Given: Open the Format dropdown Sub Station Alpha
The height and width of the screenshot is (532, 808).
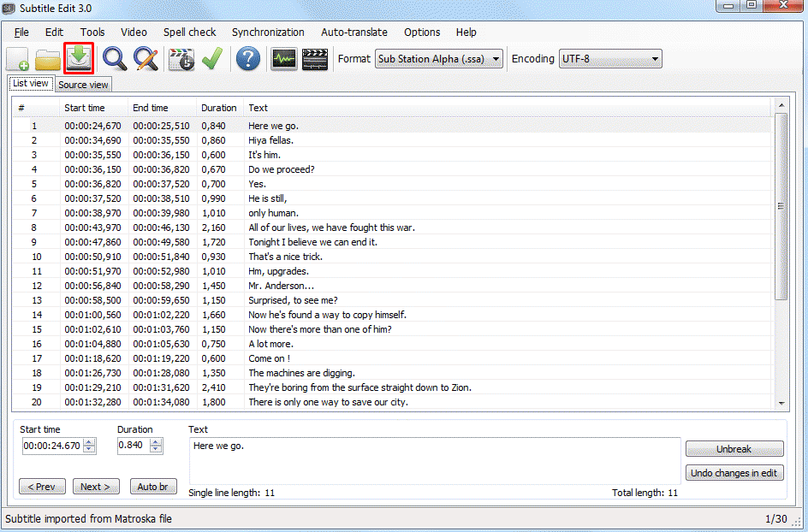Looking at the screenshot, I should click(438, 59).
